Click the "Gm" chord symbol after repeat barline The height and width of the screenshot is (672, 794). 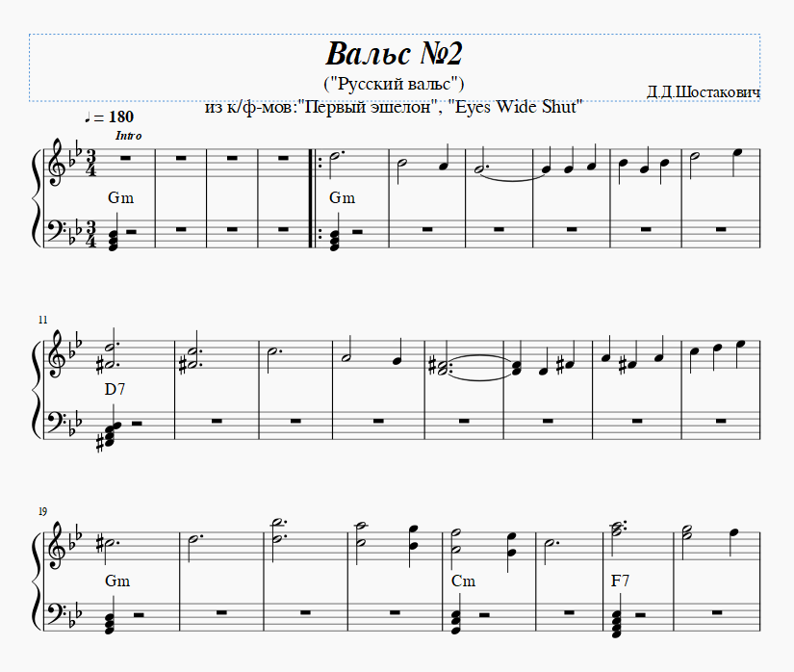pos(342,197)
